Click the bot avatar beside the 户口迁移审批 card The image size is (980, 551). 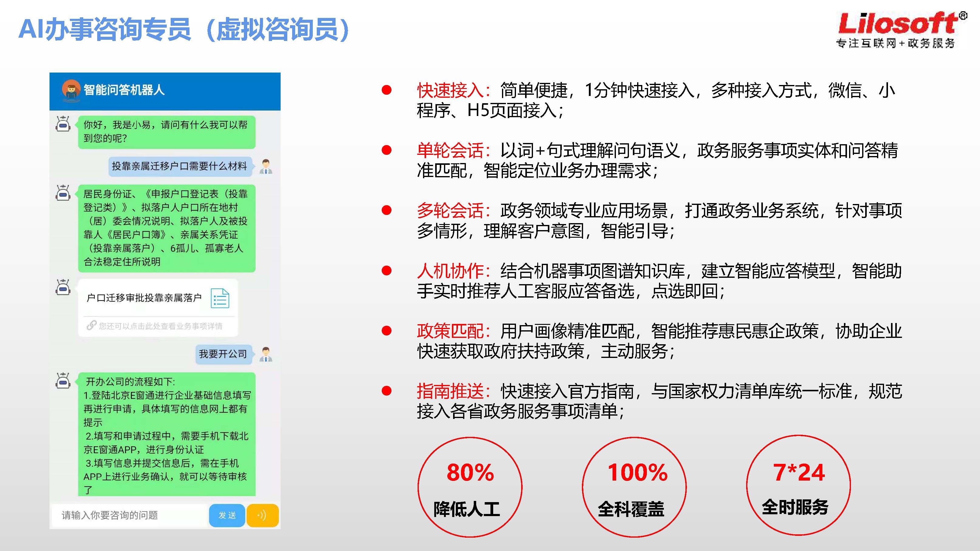point(63,287)
